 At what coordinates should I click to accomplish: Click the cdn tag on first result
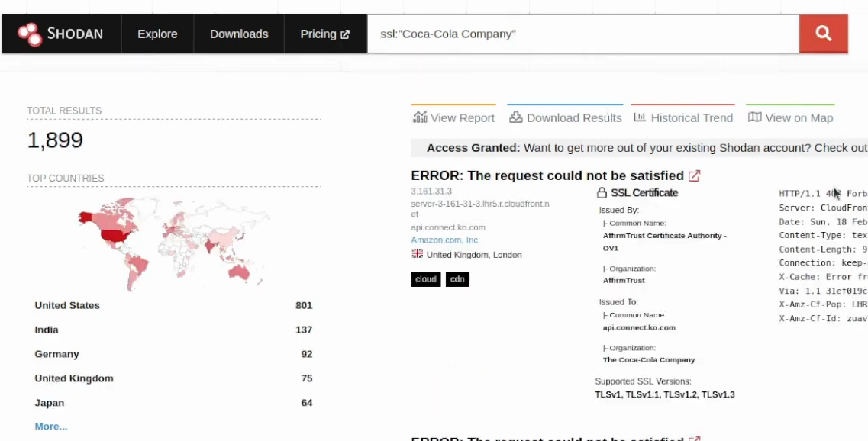[457, 279]
